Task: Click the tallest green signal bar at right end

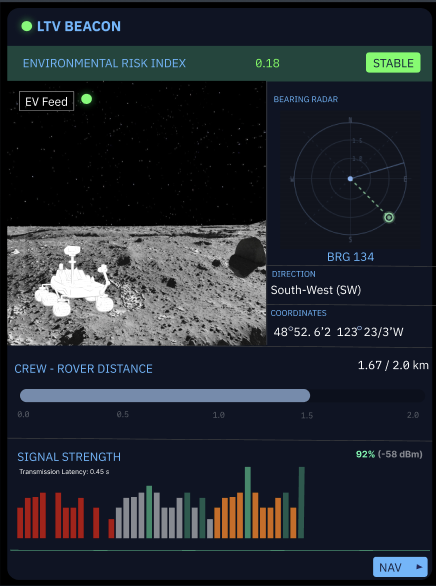Action: [x=302, y=503]
